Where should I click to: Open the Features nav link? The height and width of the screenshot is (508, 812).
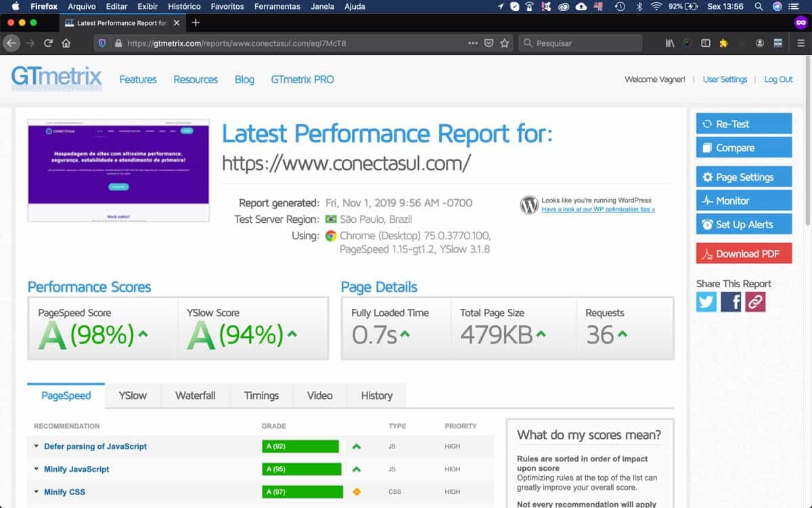pos(138,79)
